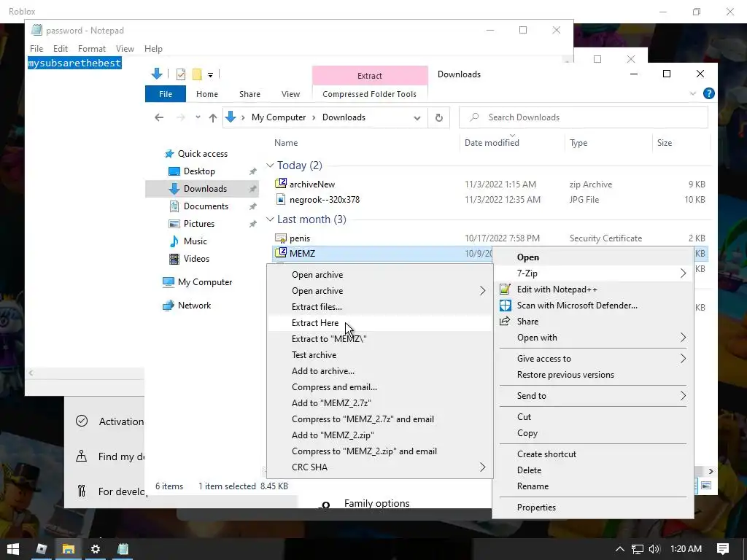Image resolution: width=747 pixels, height=560 pixels.
Task: Click the Videos folder icon
Action: (174, 259)
